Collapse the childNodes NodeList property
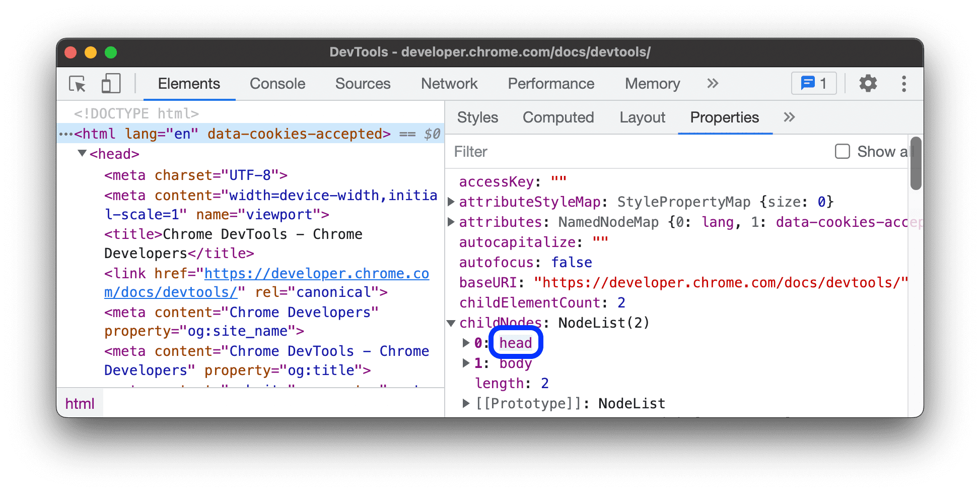The width and height of the screenshot is (980, 492). click(451, 323)
